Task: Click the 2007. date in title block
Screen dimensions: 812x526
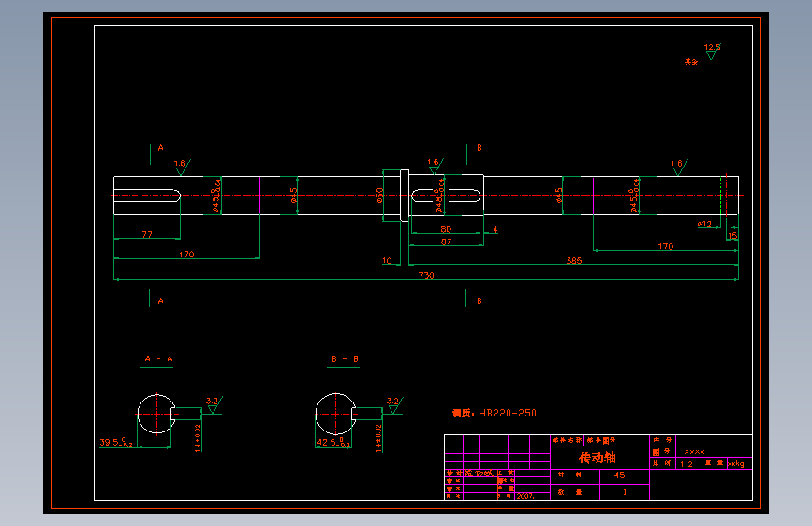Action: pos(525,496)
